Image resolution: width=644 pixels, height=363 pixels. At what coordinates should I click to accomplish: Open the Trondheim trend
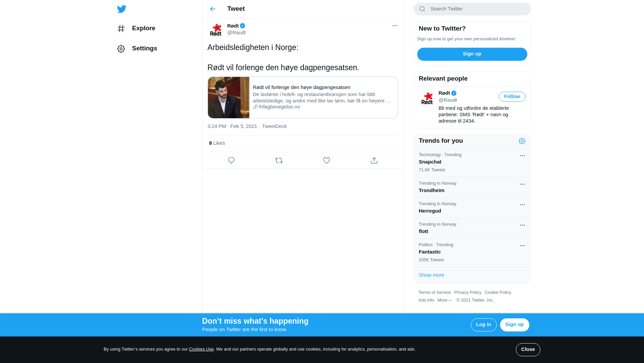pos(472,187)
